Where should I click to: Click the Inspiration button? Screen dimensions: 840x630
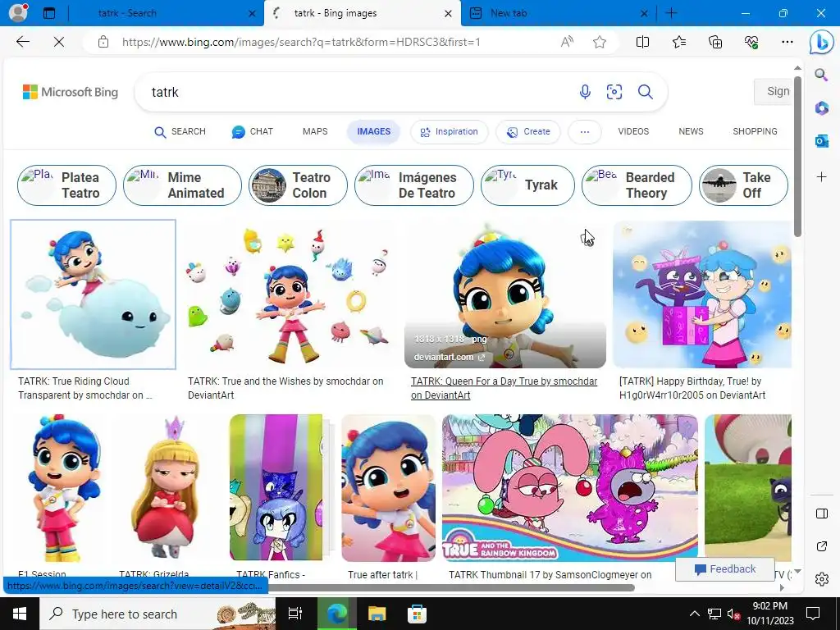click(449, 132)
